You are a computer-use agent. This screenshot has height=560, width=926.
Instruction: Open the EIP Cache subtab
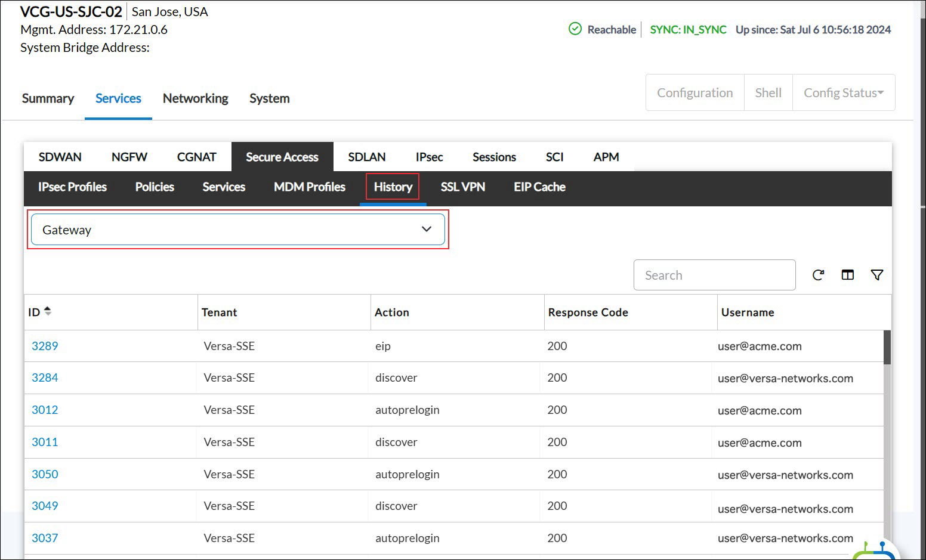(539, 187)
